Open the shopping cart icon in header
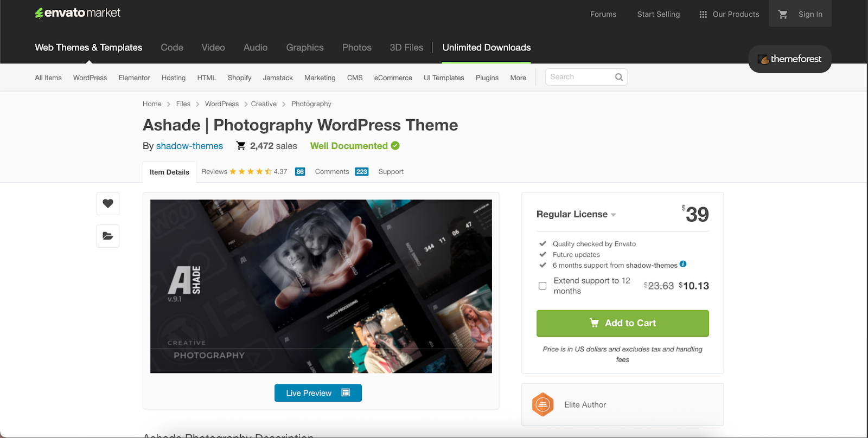 click(x=782, y=15)
